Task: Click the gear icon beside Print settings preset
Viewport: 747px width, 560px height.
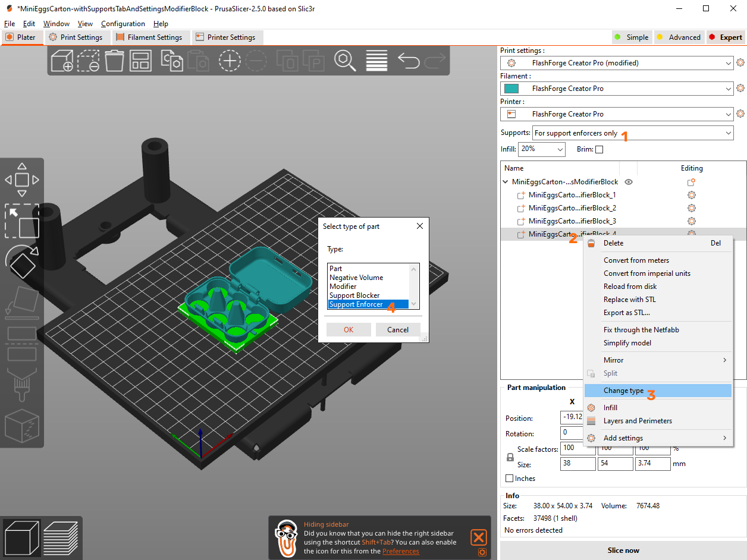Action: click(740, 62)
